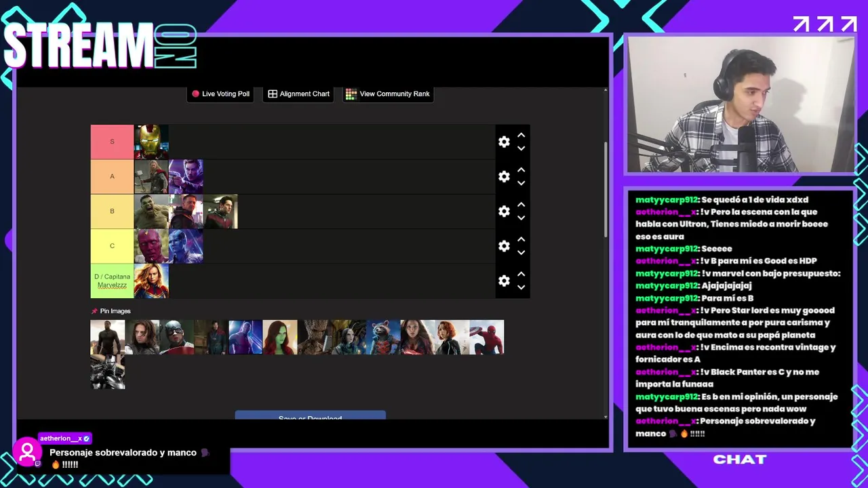Select the Iron Man image in S tier
Screen dimensions: 868x488
tap(151, 142)
